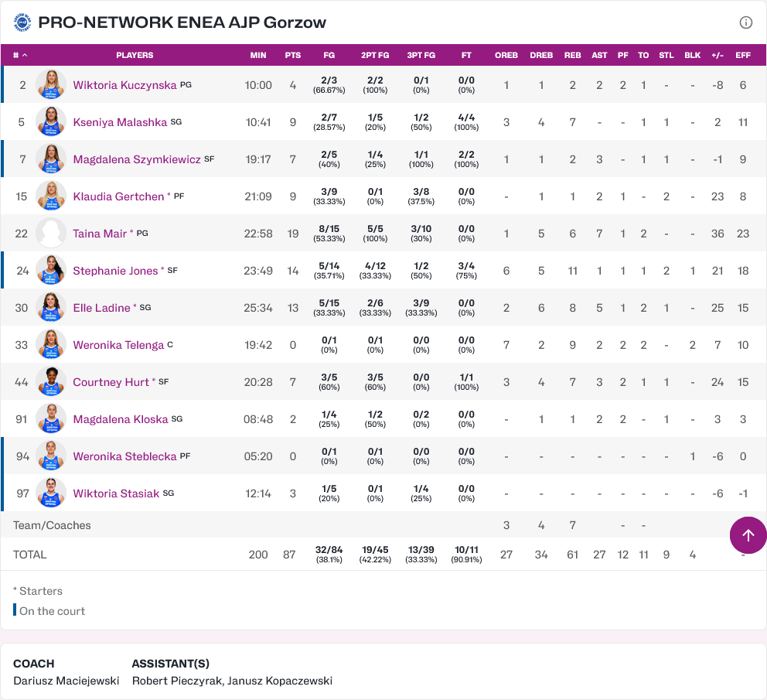Sort table by REB column header
Screen dimensions: 767x700
[x=572, y=56]
